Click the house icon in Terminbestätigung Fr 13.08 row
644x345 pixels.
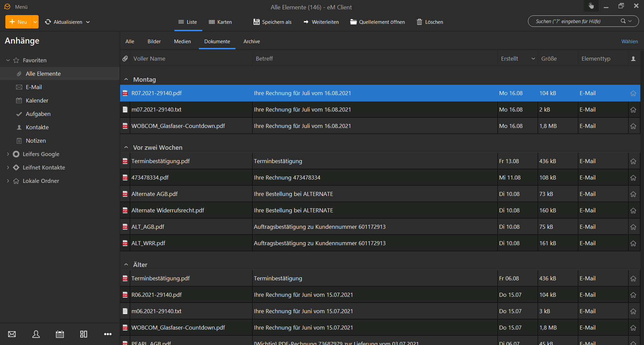tap(633, 161)
